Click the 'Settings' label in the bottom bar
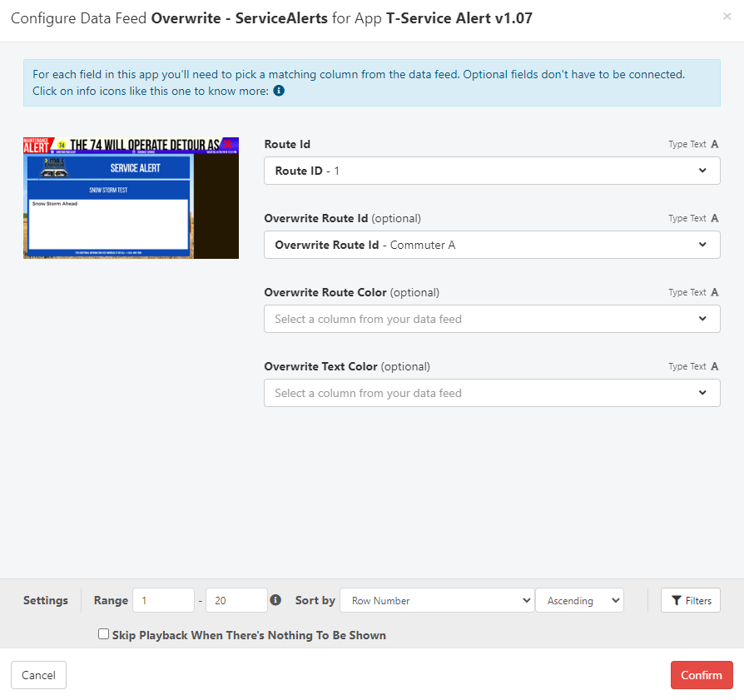The width and height of the screenshot is (744, 700). (x=46, y=600)
